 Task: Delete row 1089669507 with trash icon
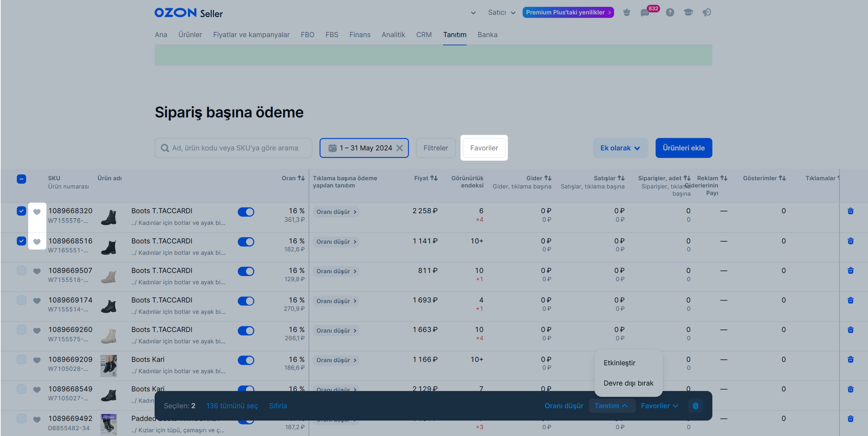click(x=850, y=271)
